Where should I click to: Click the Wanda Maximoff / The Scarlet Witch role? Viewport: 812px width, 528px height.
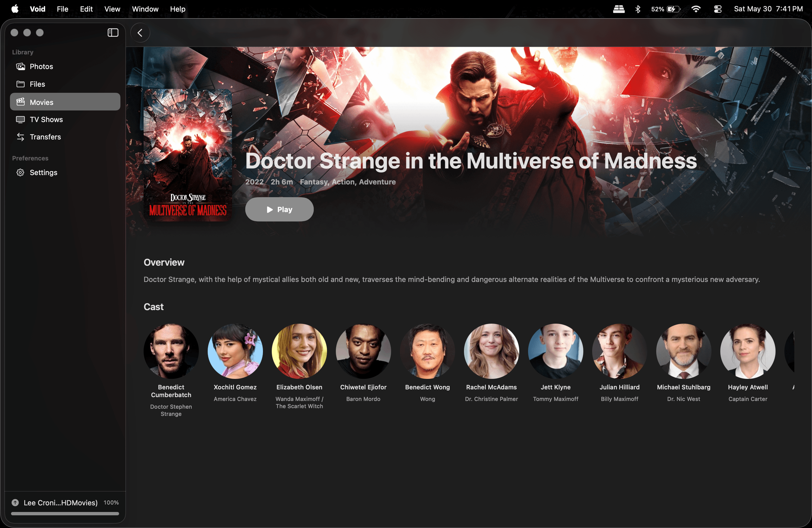pos(300,402)
